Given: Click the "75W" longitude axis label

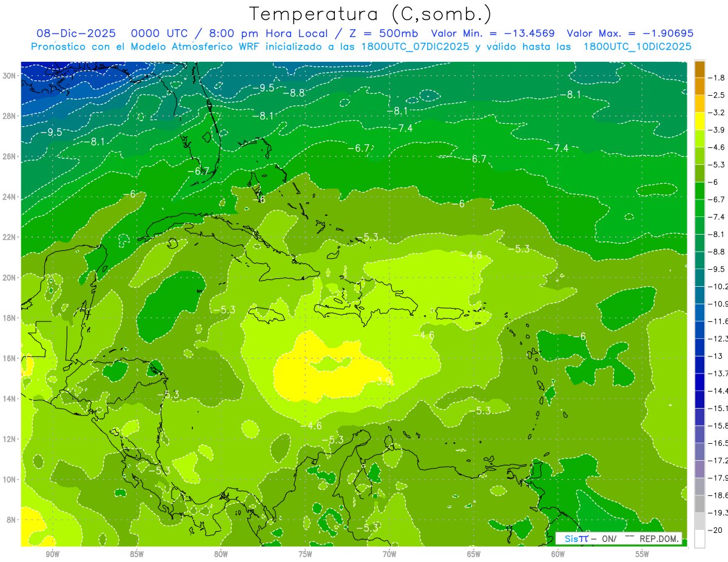Looking at the screenshot, I should click(x=305, y=554).
